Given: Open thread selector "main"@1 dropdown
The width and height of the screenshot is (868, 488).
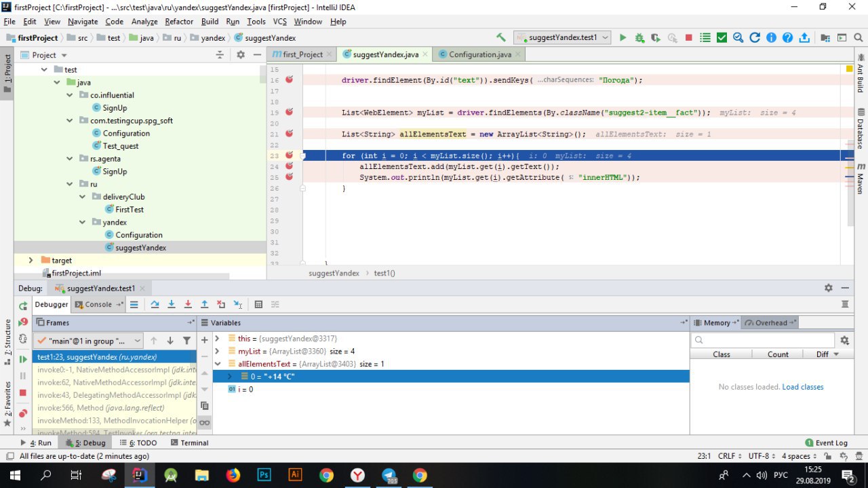Looking at the screenshot, I should pos(88,341).
